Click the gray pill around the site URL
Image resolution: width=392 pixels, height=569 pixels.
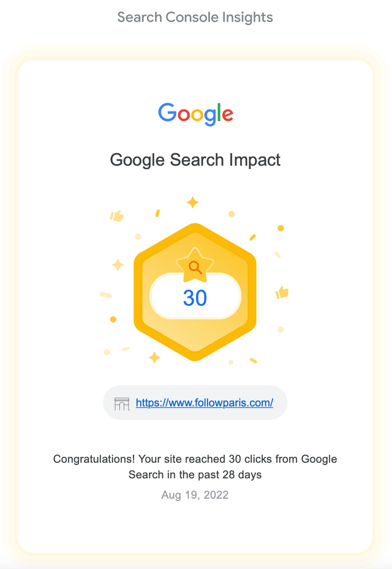point(195,403)
